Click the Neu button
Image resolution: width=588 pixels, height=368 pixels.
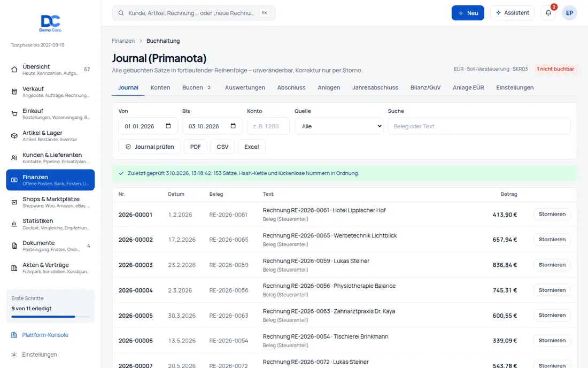[468, 13]
